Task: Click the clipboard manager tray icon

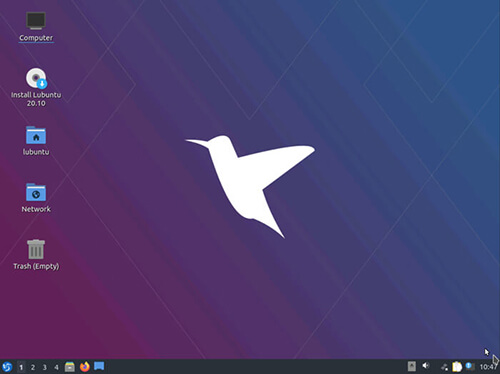Action: coord(457,367)
